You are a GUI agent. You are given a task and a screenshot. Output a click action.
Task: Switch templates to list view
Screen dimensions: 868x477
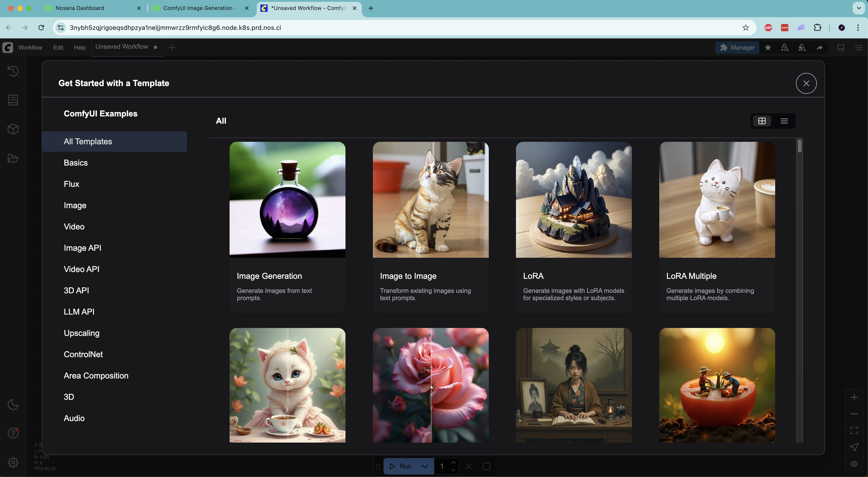point(784,121)
